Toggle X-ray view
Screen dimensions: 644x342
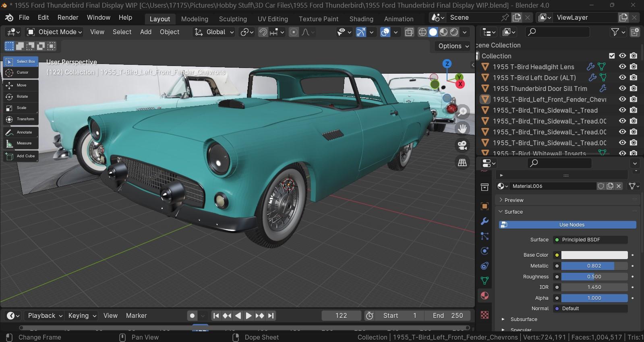click(x=409, y=32)
